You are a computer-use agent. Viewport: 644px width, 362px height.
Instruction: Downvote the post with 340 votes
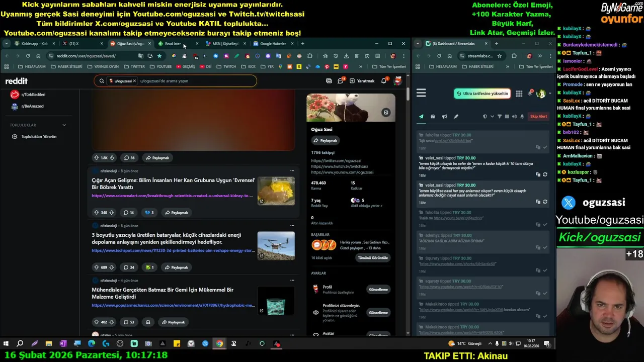click(112, 213)
